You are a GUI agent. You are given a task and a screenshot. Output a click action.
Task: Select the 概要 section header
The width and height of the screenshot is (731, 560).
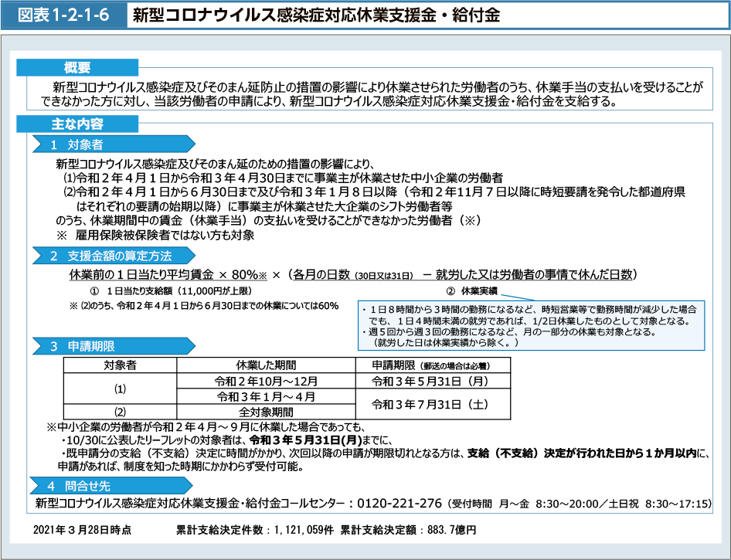[76, 68]
